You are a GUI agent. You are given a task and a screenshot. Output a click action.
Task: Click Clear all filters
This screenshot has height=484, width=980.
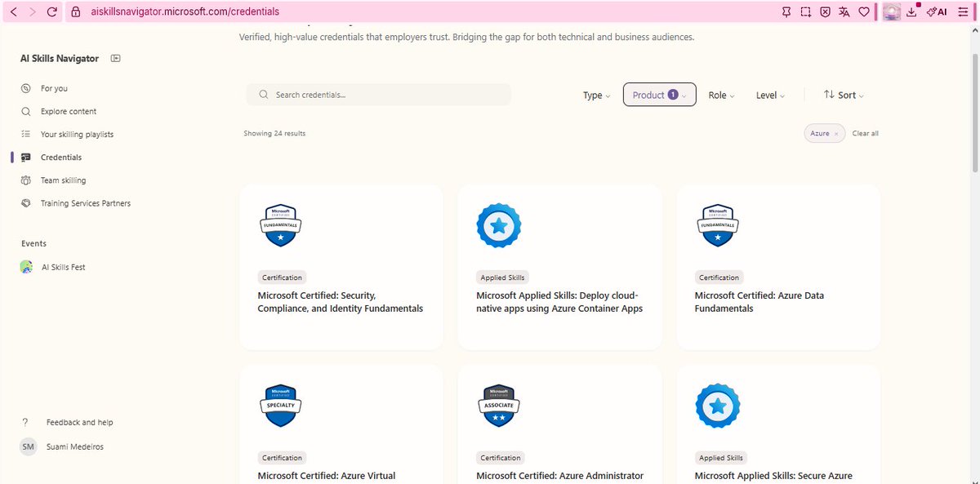tap(865, 133)
